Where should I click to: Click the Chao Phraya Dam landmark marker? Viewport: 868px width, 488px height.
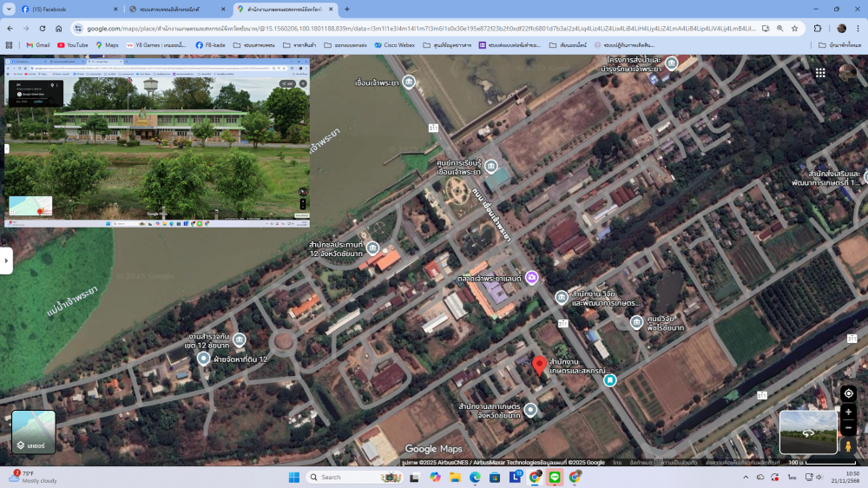[408, 82]
